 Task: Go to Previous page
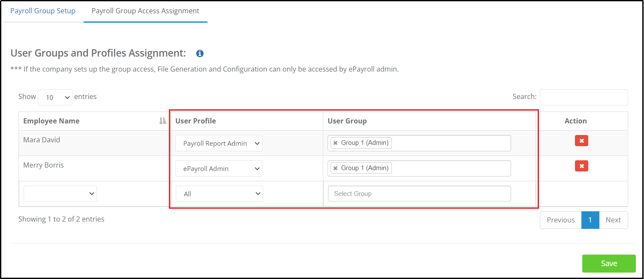coord(561,220)
